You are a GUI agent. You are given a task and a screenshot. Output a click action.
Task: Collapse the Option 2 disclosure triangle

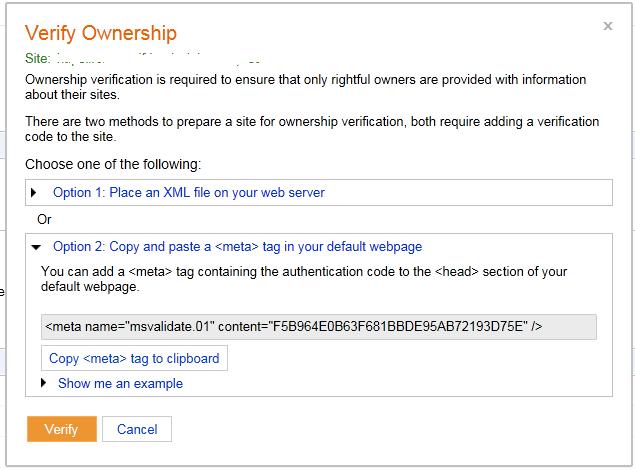pos(35,246)
